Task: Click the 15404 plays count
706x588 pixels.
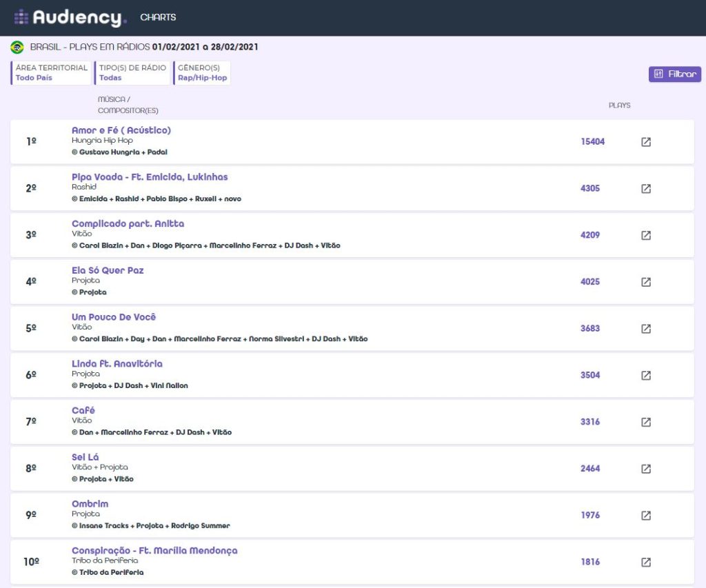Action: pos(592,142)
